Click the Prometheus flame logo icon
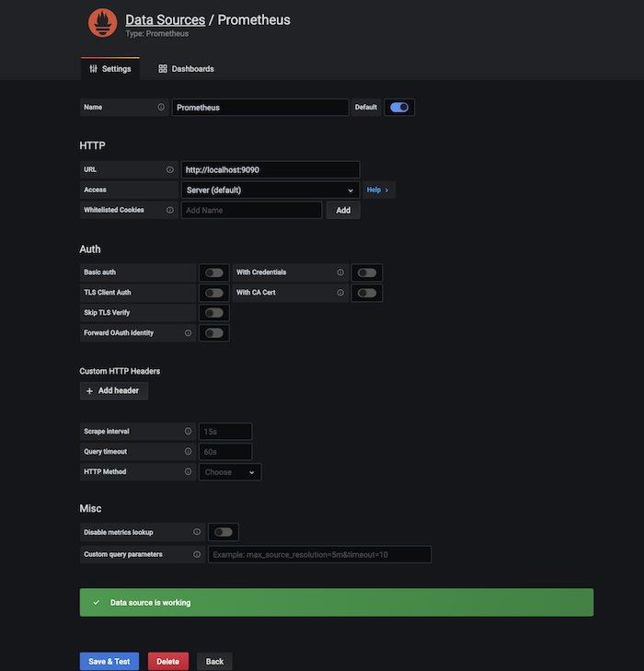 click(101, 23)
